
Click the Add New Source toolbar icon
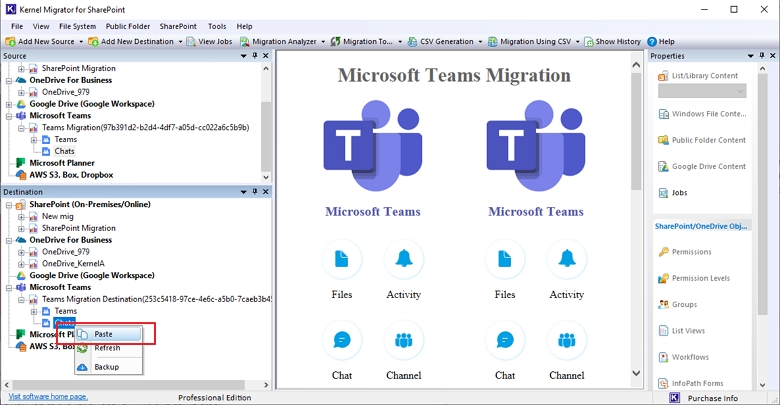(10, 42)
